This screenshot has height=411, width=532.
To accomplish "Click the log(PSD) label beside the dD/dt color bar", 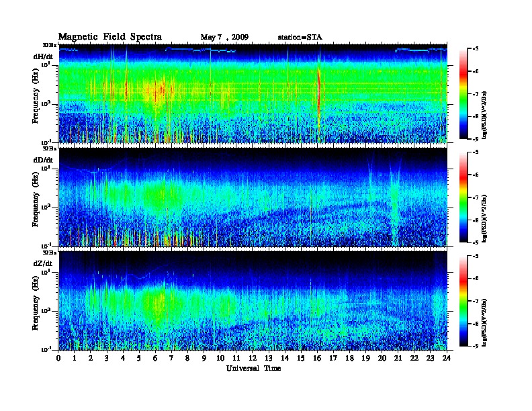I will [x=484, y=218].
